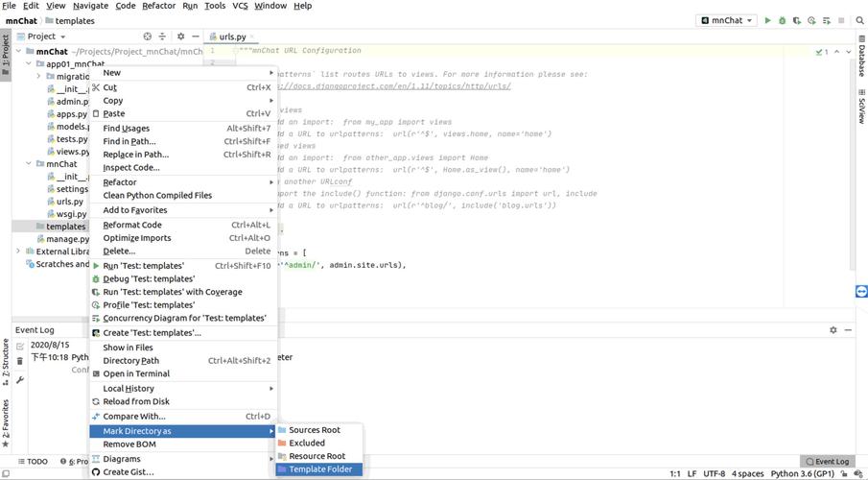The image size is (868, 480).
Task: Click the lock read-only icon in status bar
Action: pos(844,474)
